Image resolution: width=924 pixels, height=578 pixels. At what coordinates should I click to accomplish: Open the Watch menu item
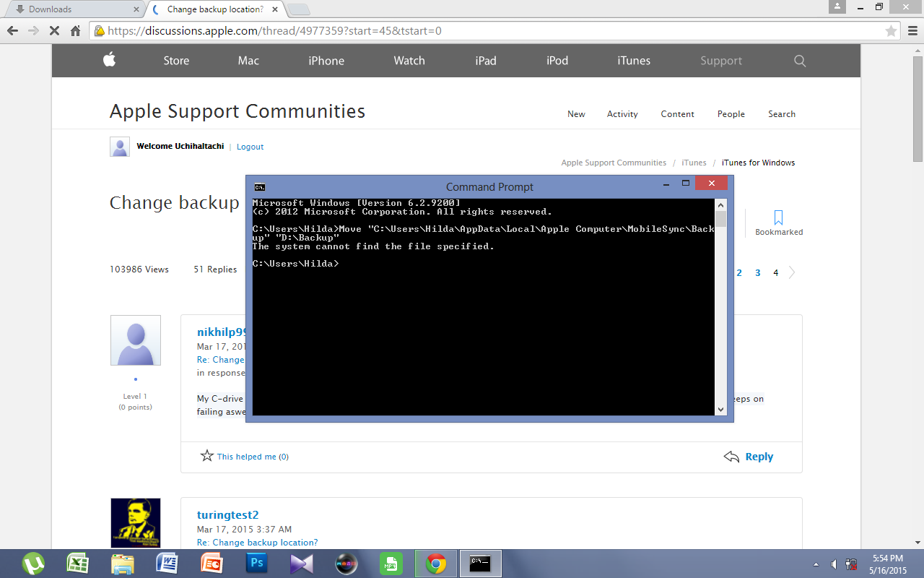409,61
